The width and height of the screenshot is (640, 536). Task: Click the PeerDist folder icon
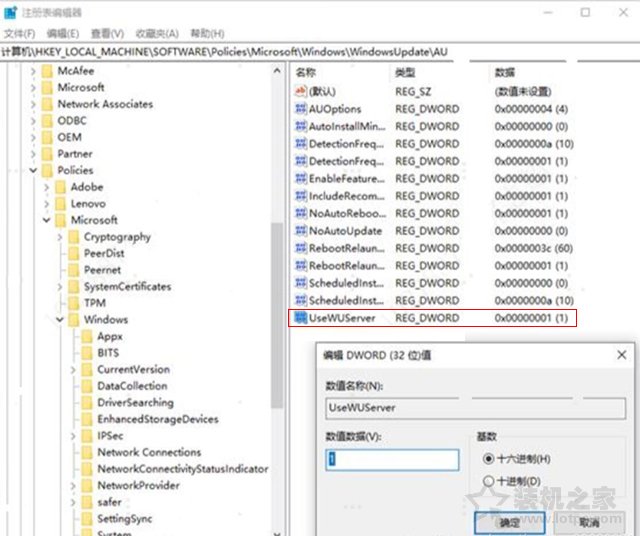click(x=74, y=254)
